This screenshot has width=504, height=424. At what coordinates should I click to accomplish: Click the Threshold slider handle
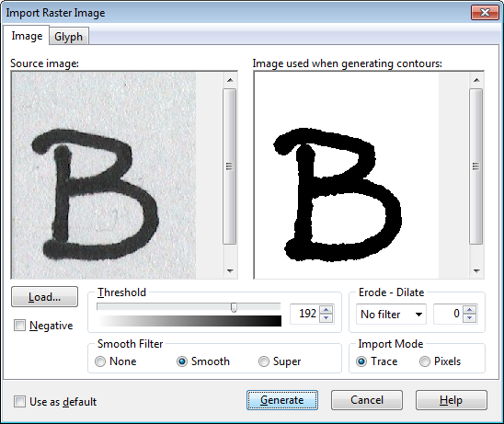(x=234, y=307)
